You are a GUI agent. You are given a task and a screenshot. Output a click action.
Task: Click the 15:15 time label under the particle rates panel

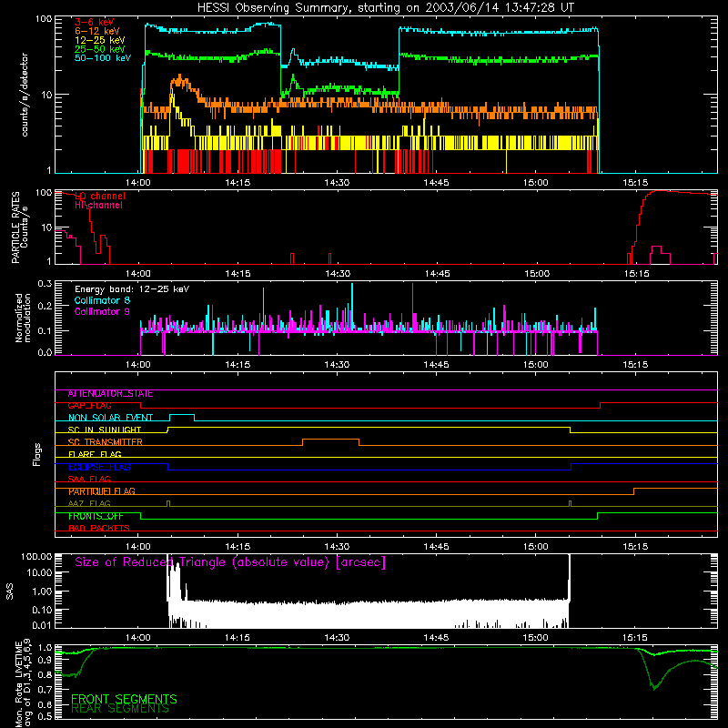pyautogui.click(x=636, y=274)
